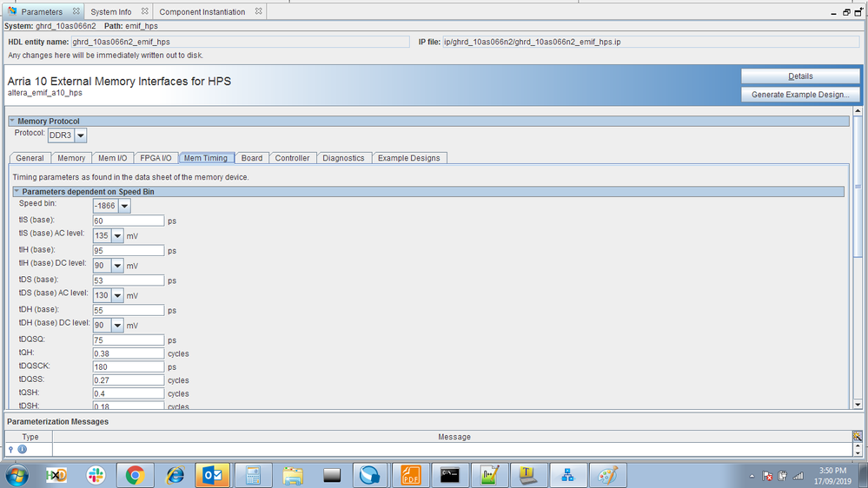Viewport: 868px width, 488px height.
Task: Open Windows File Explorer from the taskbar
Action: point(292,475)
